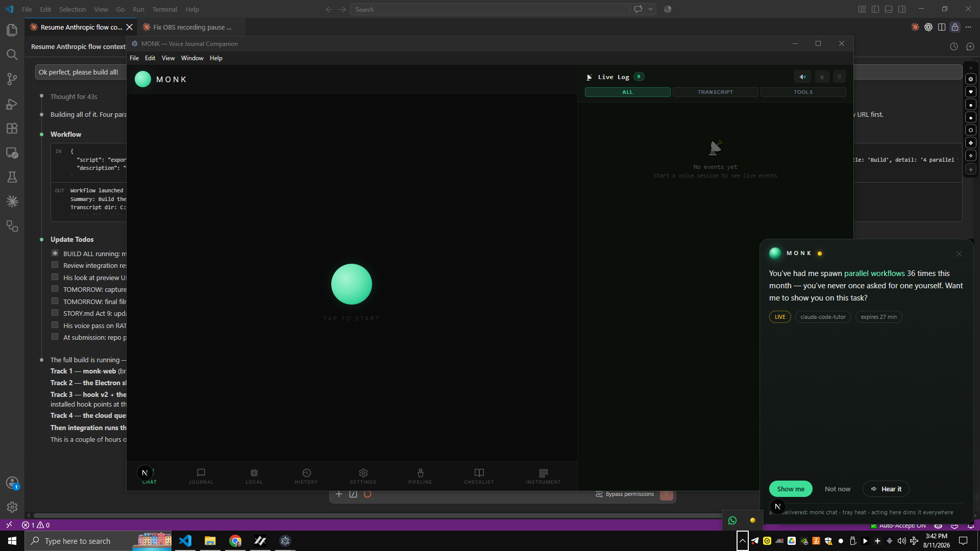The image size is (980, 551).
Task: Check the His look at preview todo
Action: point(55,277)
